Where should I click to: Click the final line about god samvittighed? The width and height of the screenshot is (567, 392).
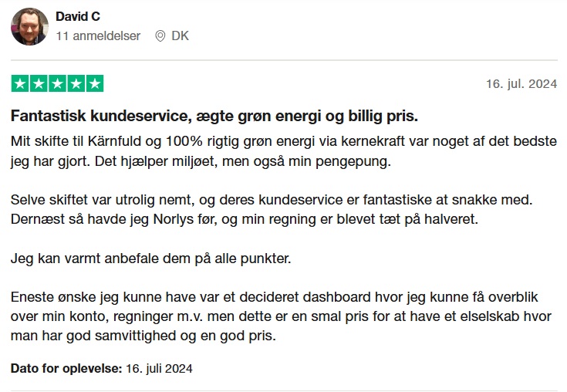point(143,336)
